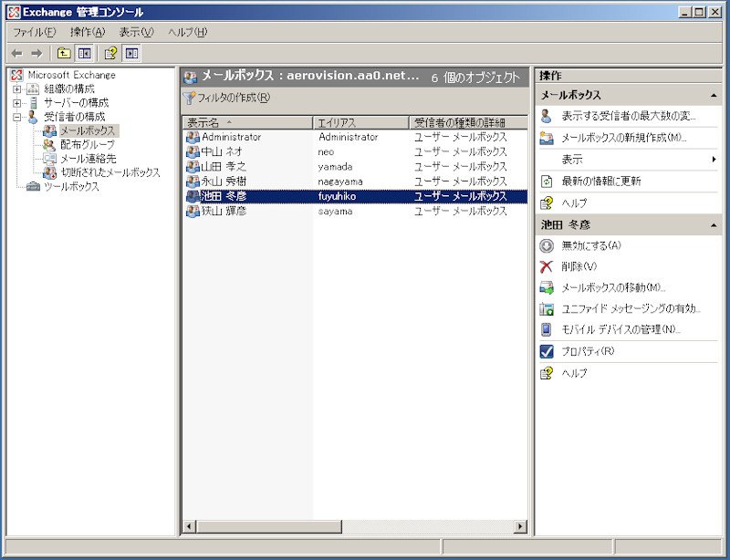Click the Up one level folder icon
Screen dimensions: 730x560
(x=64, y=53)
